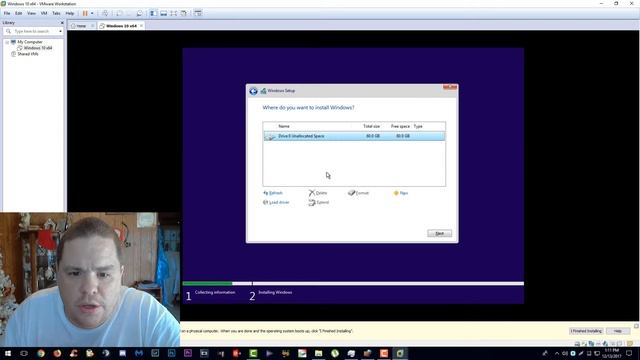Select Drive 0 Unallocated Space row
Viewport: 640px width, 360px height.
(x=354, y=136)
